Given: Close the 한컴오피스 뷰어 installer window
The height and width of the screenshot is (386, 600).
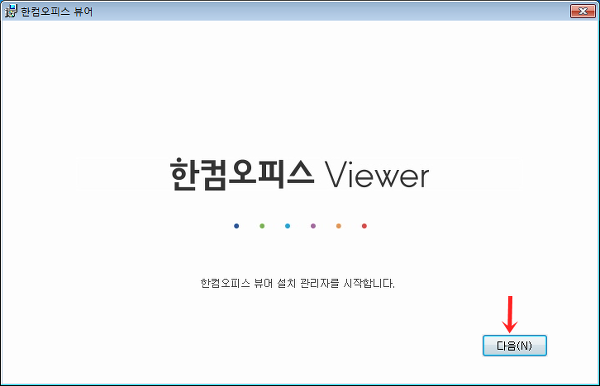Looking at the screenshot, I should pyautogui.click(x=583, y=11).
